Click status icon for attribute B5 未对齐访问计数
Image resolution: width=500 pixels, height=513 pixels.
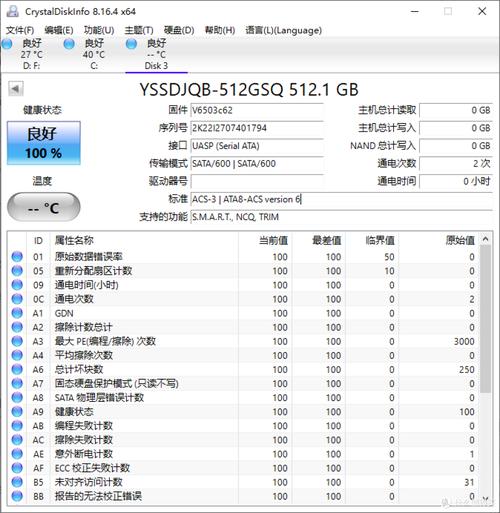click(x=17, y=482)
